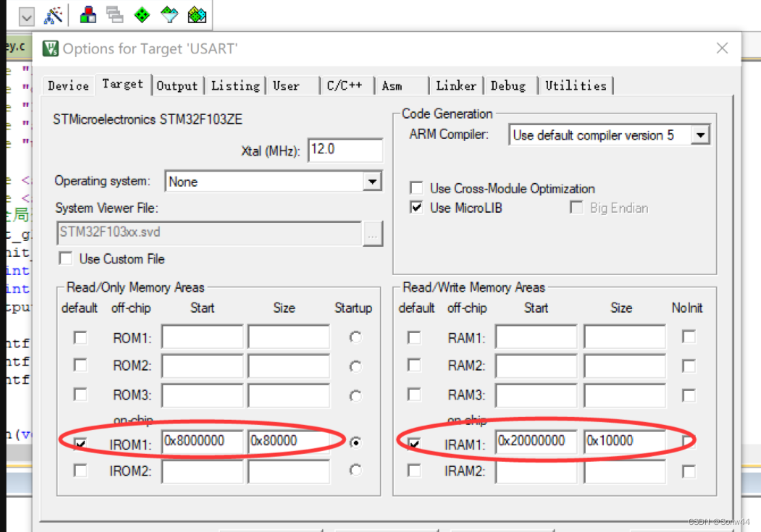Enable RAM2 NoInit checkbox

689,366
